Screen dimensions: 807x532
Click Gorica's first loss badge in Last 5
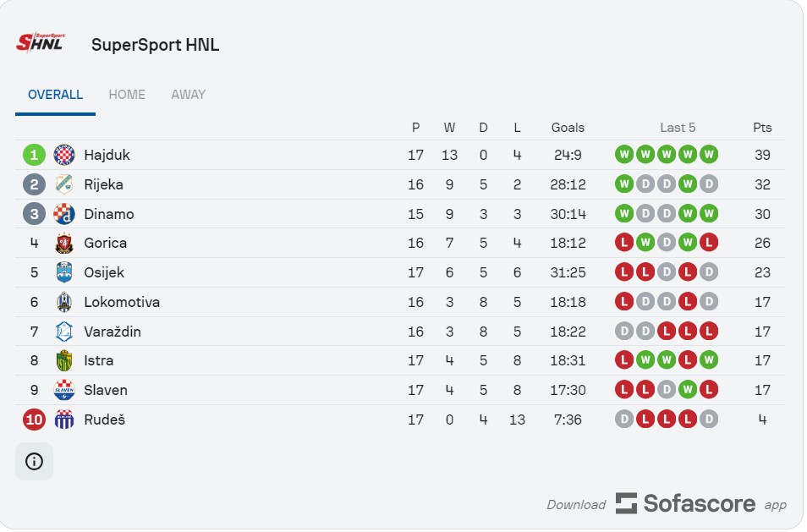624,243
